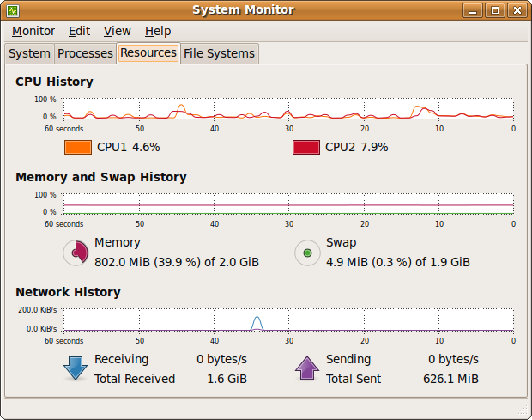Switch to the System tab
The height and width of the screenshot is (420, 532).
pyautogui.click(x=29, y=53)
